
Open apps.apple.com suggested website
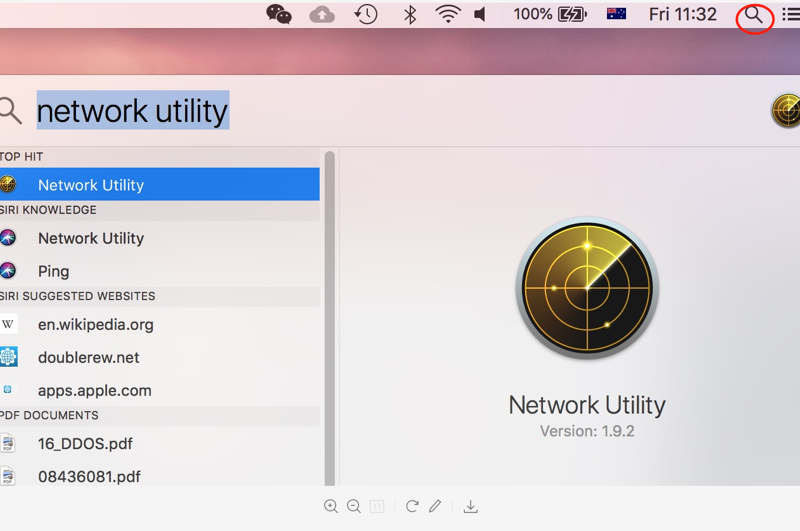tap(160, 390)
